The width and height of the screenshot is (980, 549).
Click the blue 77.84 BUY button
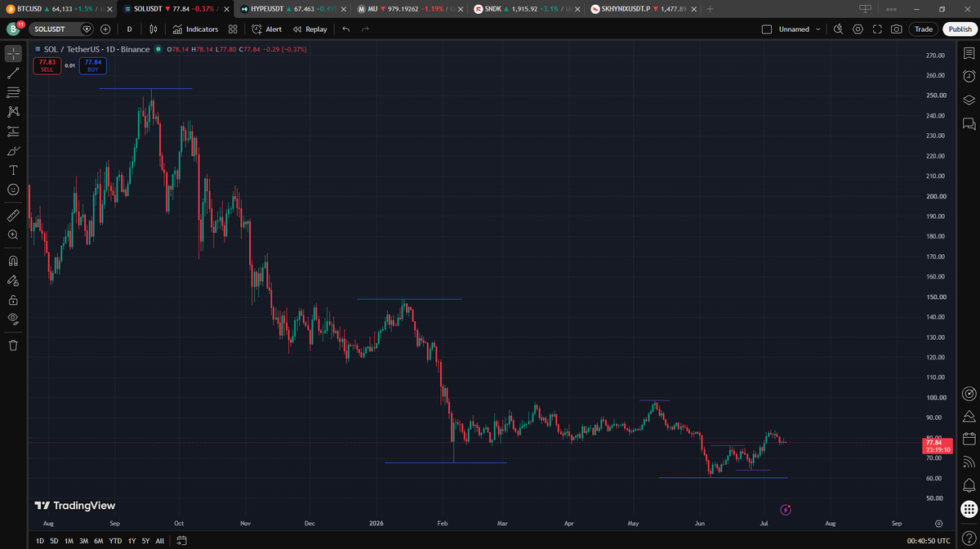(x=92, y=65)
